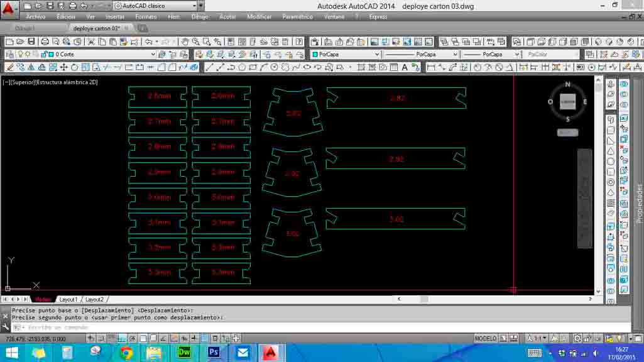Toggle Ortho mode in status bar
This screenshot has width=644, height=362.
pos(122,339)
